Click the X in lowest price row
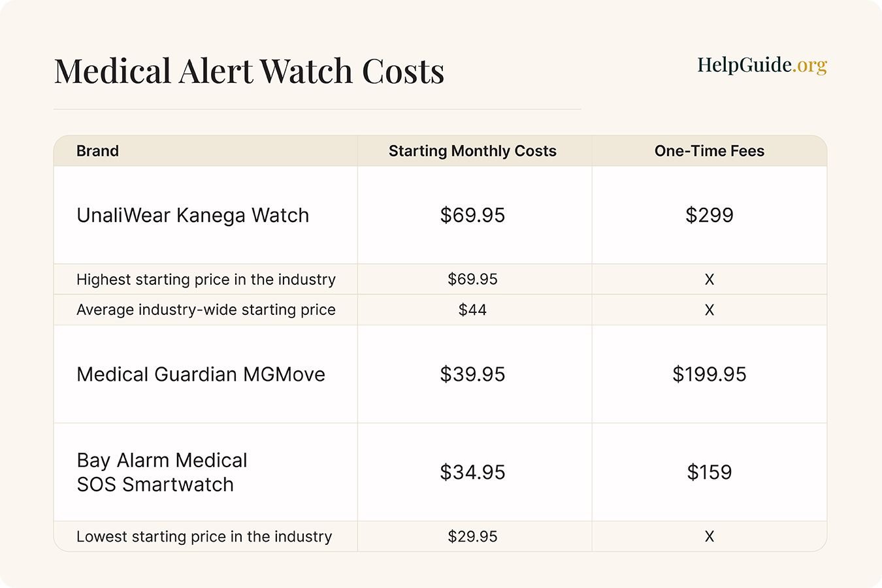Screen dimensions: 882x588 [x=710, y=536]
